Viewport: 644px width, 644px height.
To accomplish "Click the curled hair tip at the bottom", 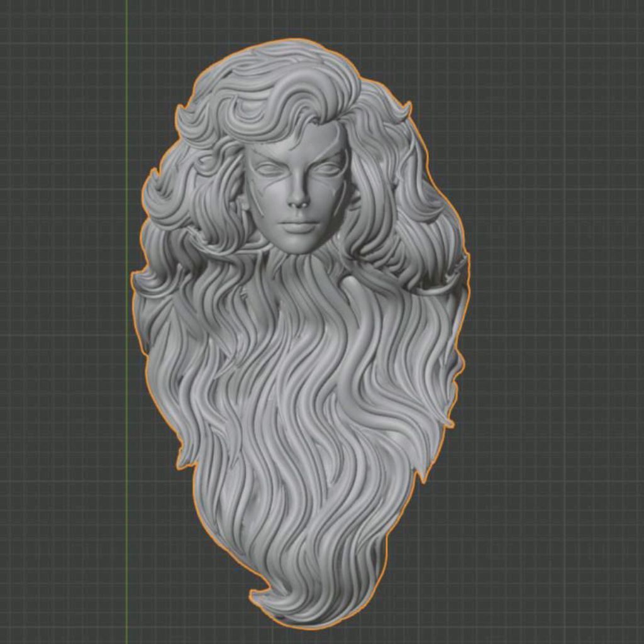I will point(263,594).
